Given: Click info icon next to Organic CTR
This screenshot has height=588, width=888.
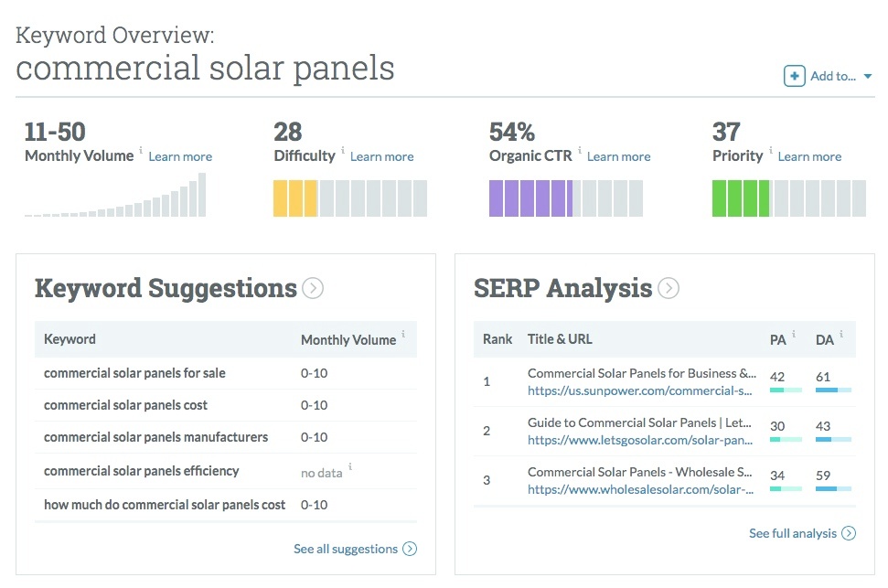Looking at the screenshot, I should click(x=580, y=151).
